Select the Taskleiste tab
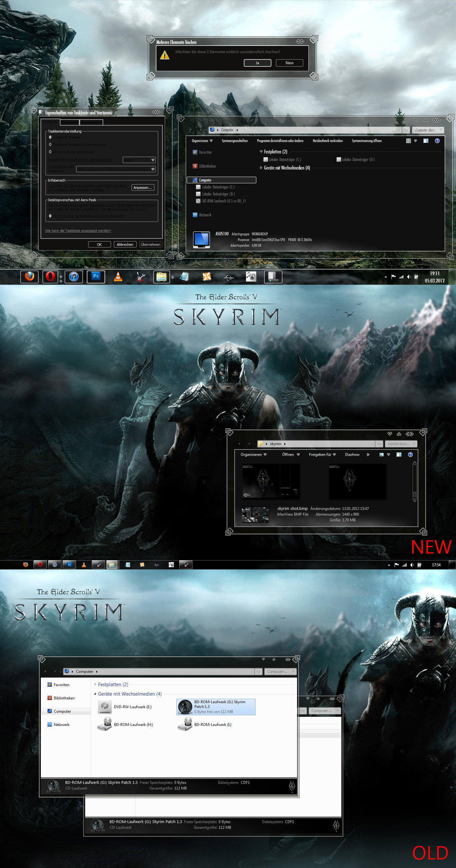The width and height of the screenshot is (456, 868). 50,122
